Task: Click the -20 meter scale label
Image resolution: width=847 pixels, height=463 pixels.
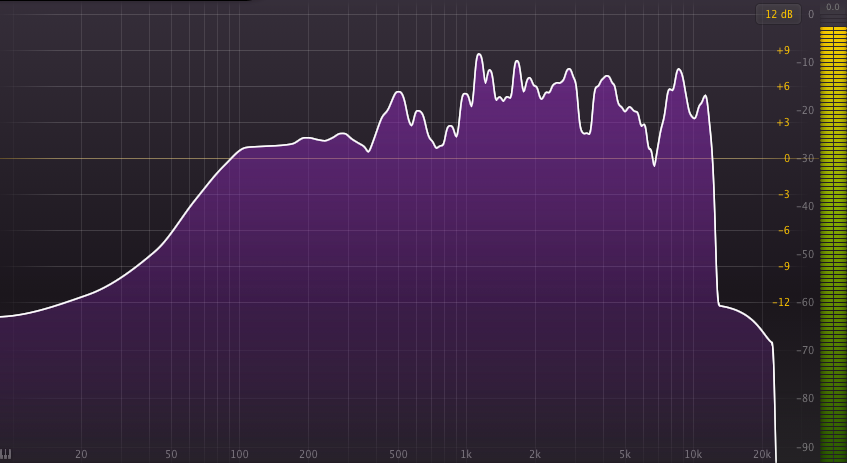Action: (805, 111)
